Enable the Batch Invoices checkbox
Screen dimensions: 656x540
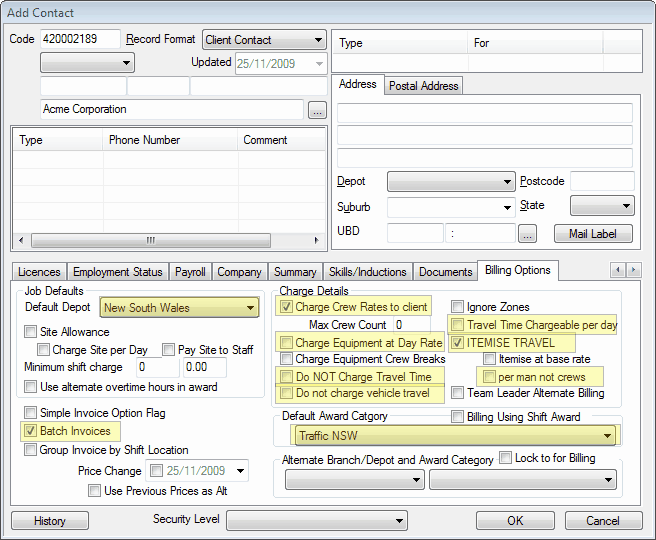(31, 431)
